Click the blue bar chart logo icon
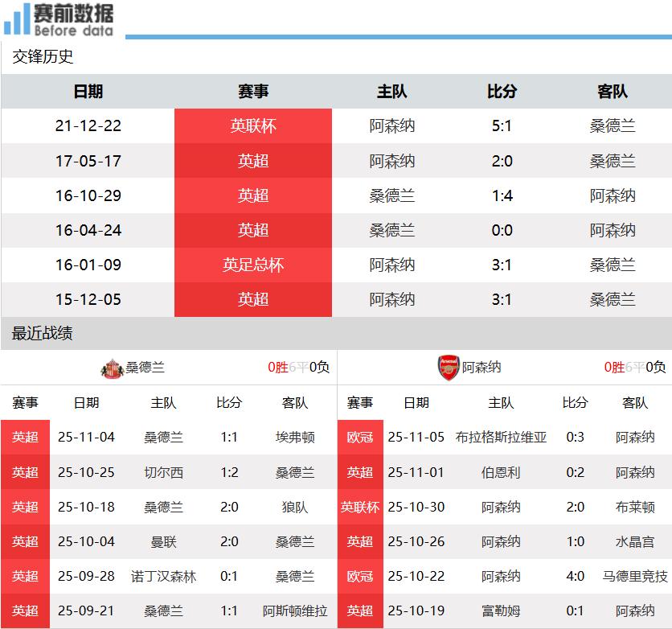Screen dimensions: 672x629 pyautogui.click(x=17, y=19)
